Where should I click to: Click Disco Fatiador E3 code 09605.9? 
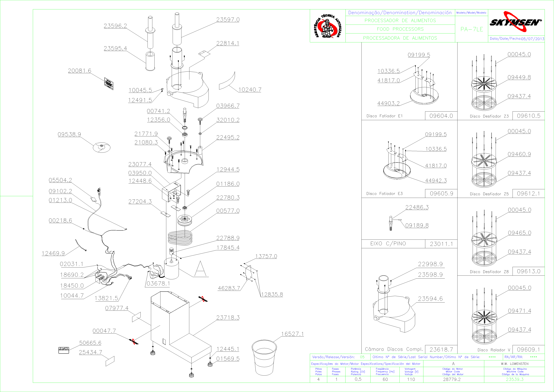442,194
